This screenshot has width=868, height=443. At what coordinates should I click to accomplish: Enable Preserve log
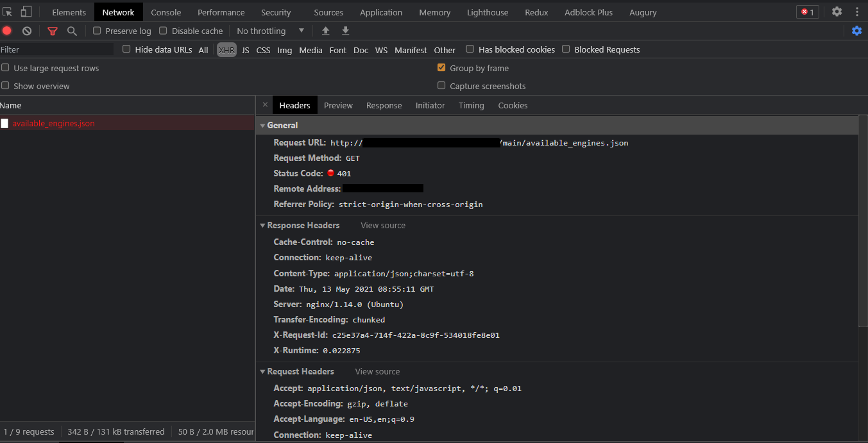point(97,30)
